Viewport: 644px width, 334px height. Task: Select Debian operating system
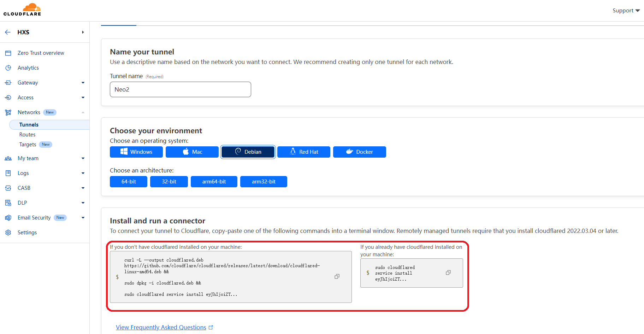click(x=248, y=152)
